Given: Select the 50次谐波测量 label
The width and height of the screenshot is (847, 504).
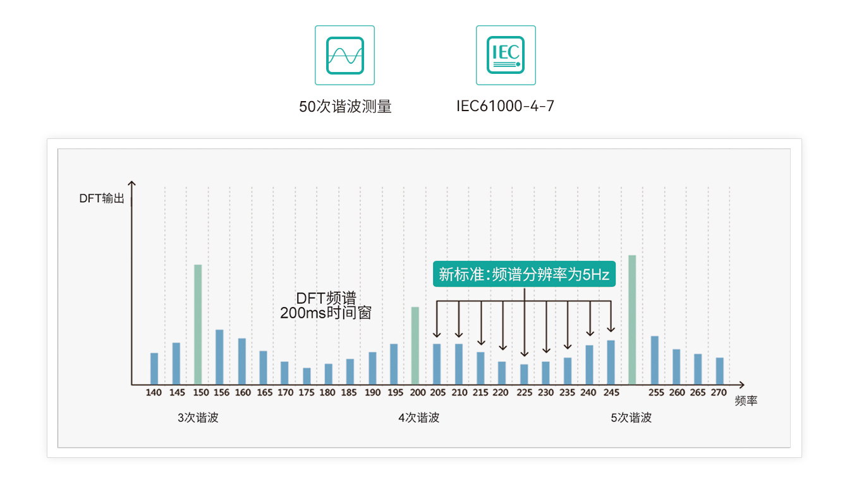Looking at the screenshot, I should click(x=345, y=106).
